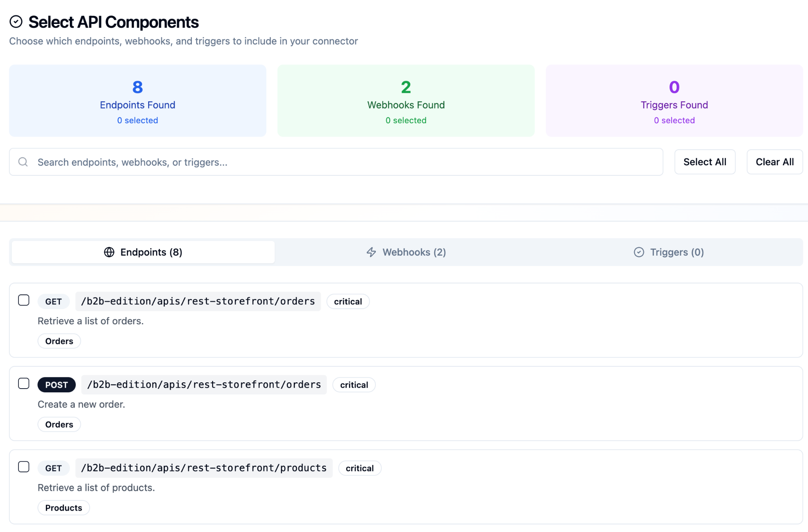Image resolution: width=808 pixels, height=532 pixels.
Task: Enable the GET products endpoint checkbox
Action: click(24, 467)
